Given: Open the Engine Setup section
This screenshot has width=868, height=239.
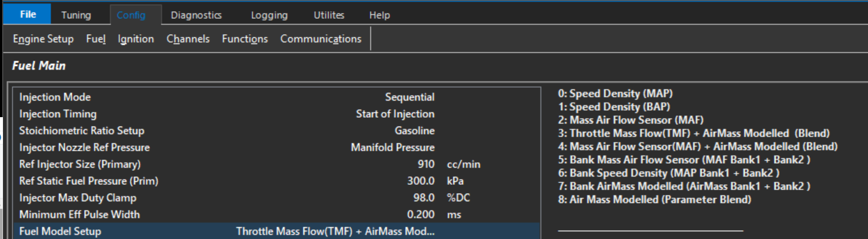Looking at the screenshot, I should [43, 39].
